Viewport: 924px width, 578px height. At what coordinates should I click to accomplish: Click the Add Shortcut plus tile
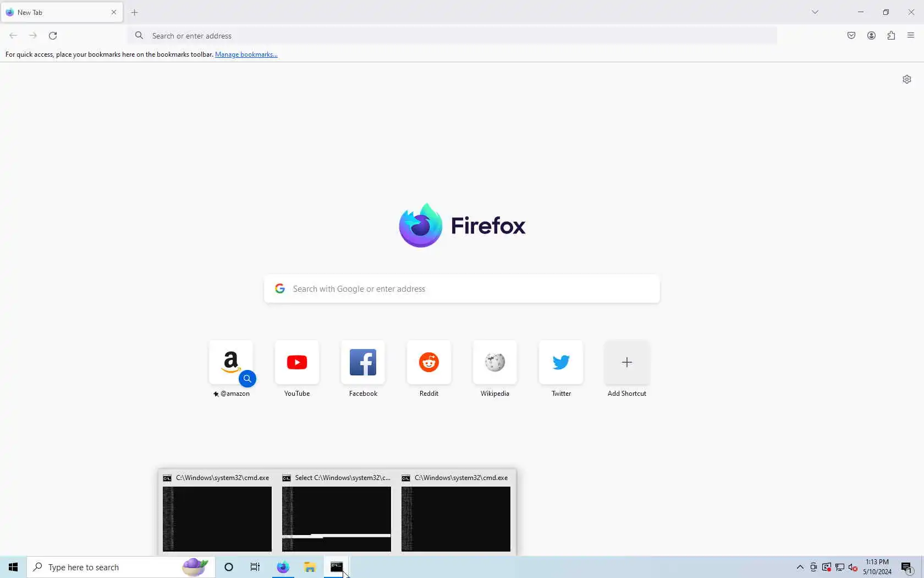(x=627, y=362)
